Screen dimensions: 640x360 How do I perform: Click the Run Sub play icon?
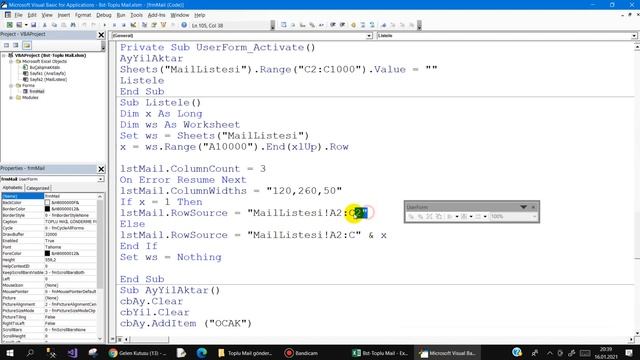tap(104, 25)
